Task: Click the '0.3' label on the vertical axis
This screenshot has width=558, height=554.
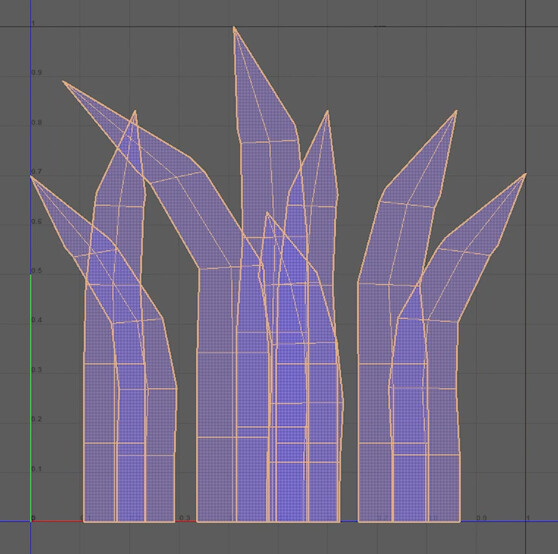Action: point(37,370)
